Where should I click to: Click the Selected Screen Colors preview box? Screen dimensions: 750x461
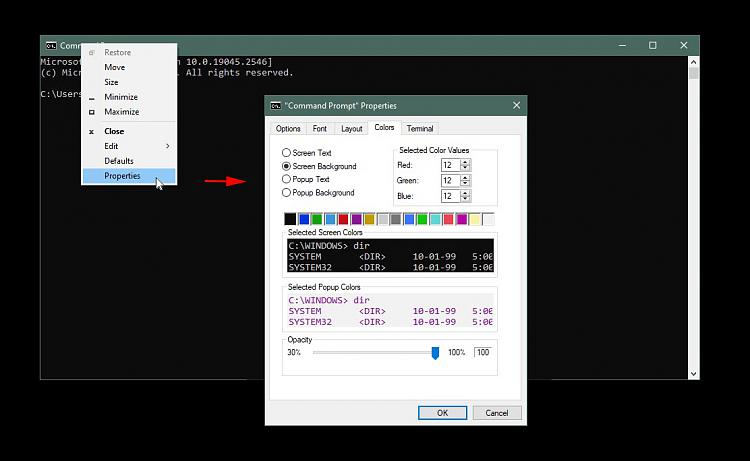[390, 256]
